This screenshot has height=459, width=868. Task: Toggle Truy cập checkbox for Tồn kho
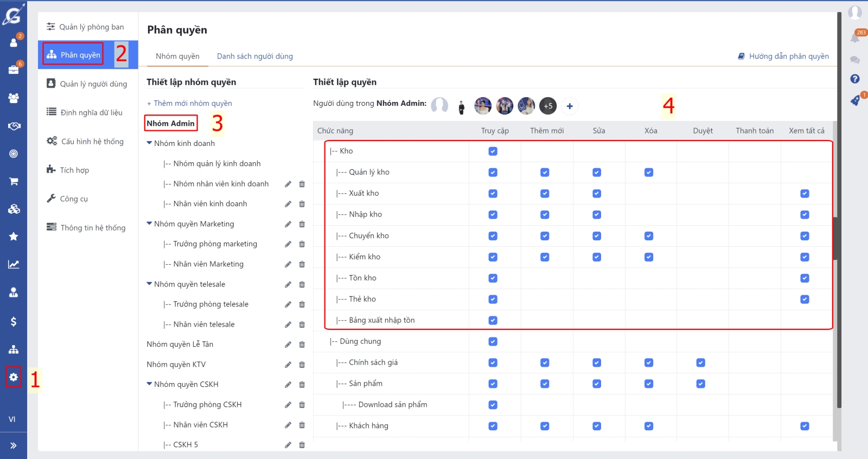coord(493,278)
